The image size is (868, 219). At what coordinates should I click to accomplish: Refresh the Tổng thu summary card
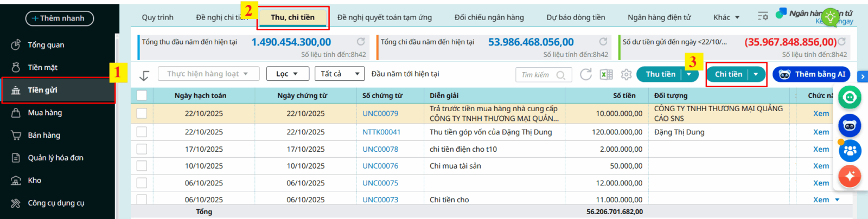(361, 42)
